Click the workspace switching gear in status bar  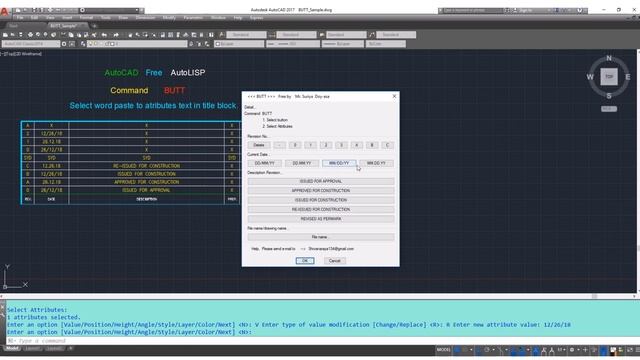[x=572, y=350]
